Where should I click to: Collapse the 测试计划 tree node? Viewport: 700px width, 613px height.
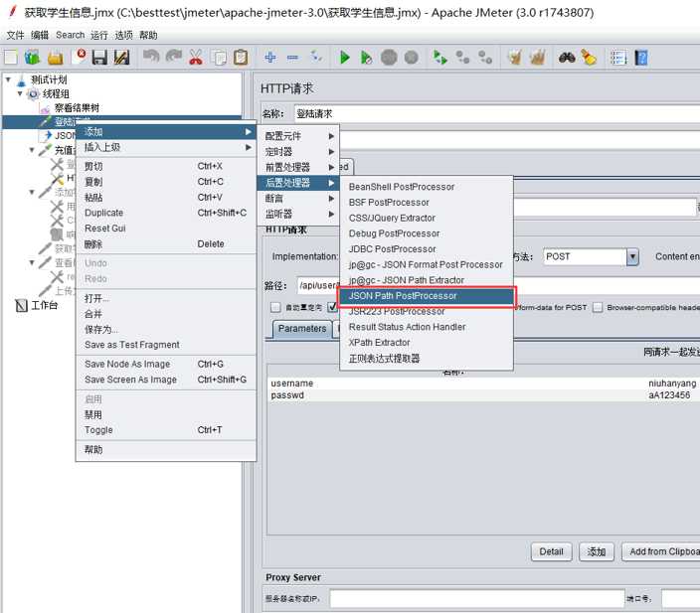tap(8, 79)
